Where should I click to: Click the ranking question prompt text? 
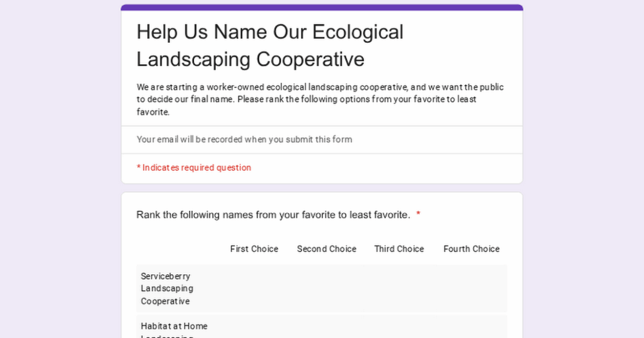coord(272,215)
